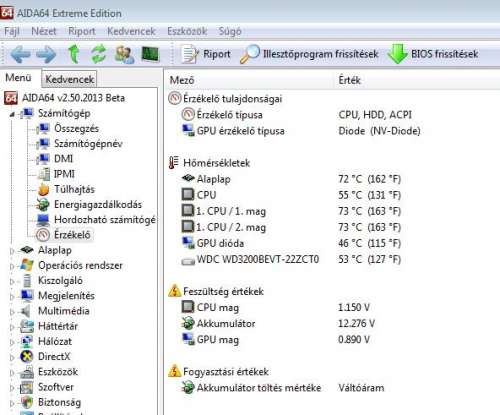The image size is (500, 415).
Task: Select the Biztonság shield icon item
Action: pyautogui.click(x=27, y=402)
